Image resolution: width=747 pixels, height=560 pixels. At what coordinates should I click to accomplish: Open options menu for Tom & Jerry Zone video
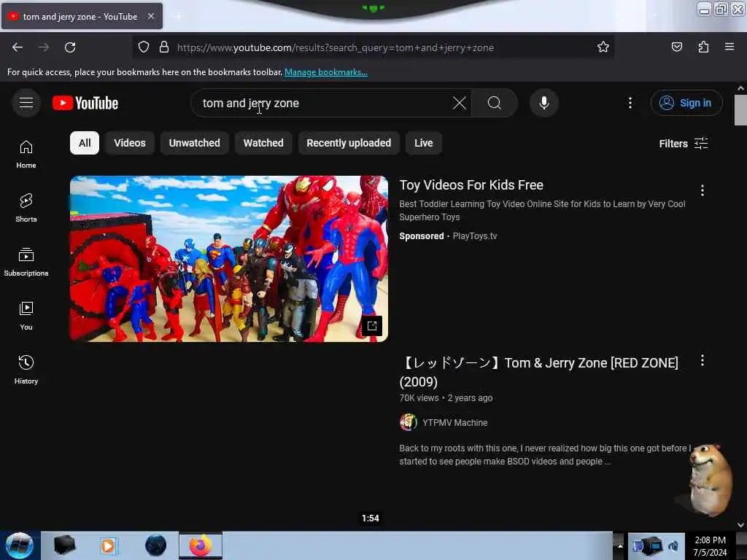click(703, 360)
